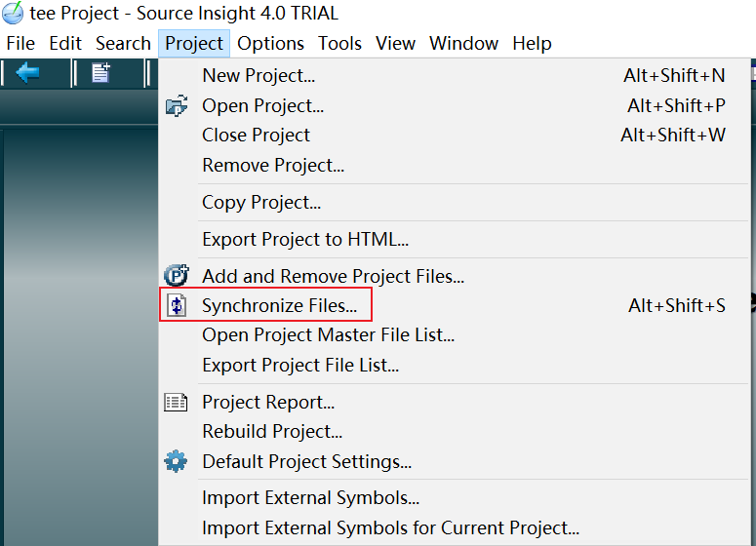
Task: Choose New Project... from the menu
Action: [454, 76]
